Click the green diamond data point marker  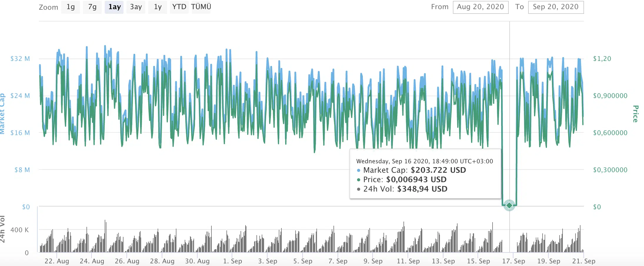point(509,205)
